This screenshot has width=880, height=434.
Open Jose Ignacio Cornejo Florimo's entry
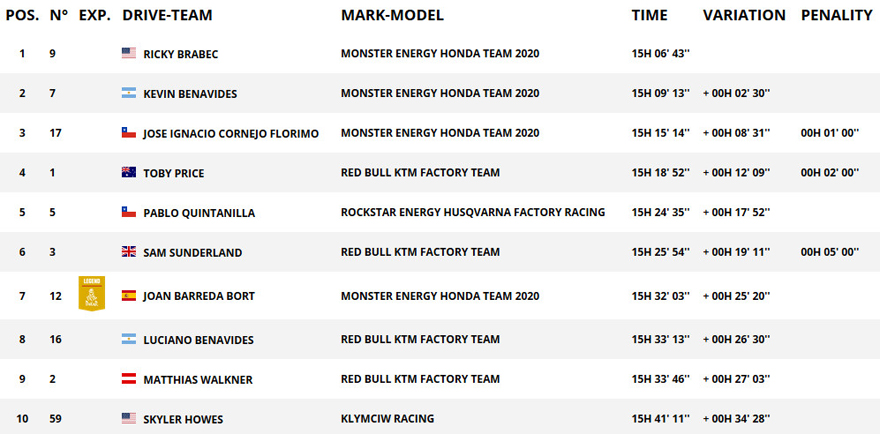(x=231, y=134)
